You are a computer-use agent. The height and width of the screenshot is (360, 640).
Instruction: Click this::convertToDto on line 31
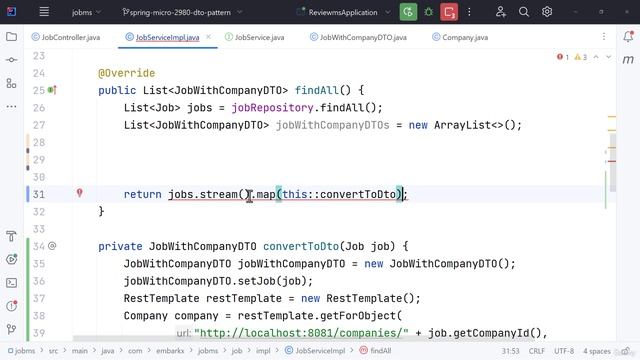[x=339, y=194]
